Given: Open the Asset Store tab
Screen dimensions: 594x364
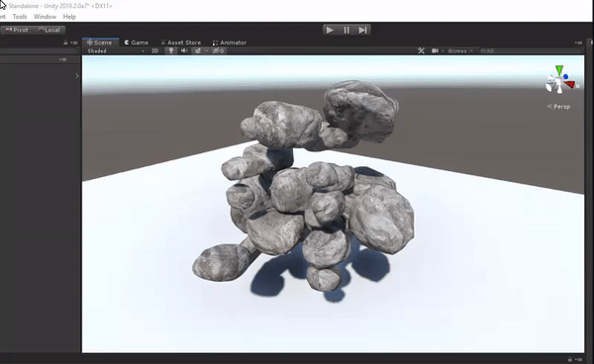Looking at the screenshot, I should point(181,43).
